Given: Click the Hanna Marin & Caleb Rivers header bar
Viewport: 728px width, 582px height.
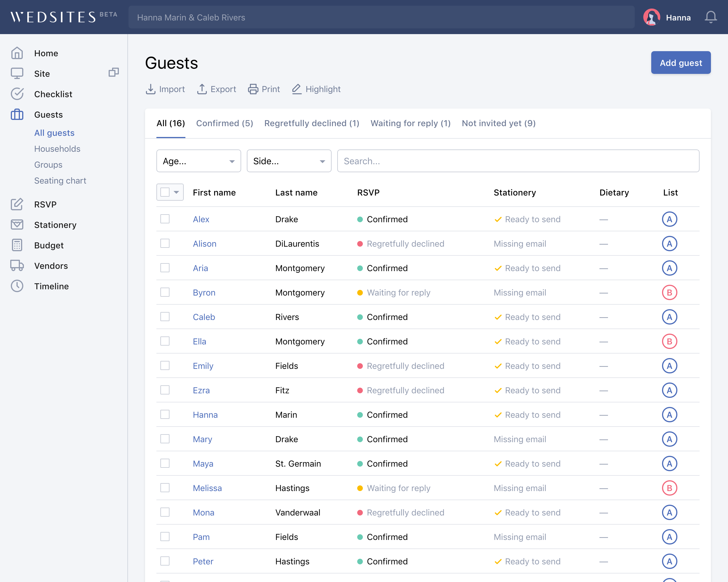Looking at the screenshot, I should tap(381, 17).
